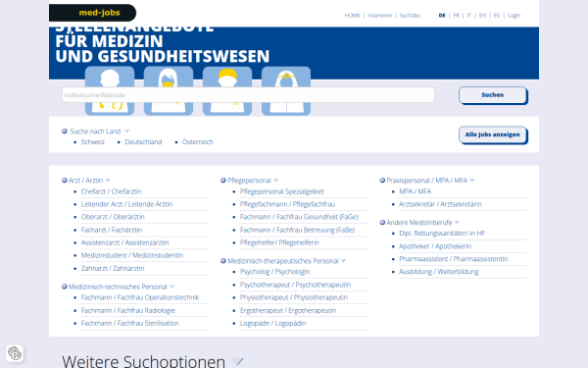Switch language to DE
The height and width of the screenshot is (368, 588).
(442, 16)
